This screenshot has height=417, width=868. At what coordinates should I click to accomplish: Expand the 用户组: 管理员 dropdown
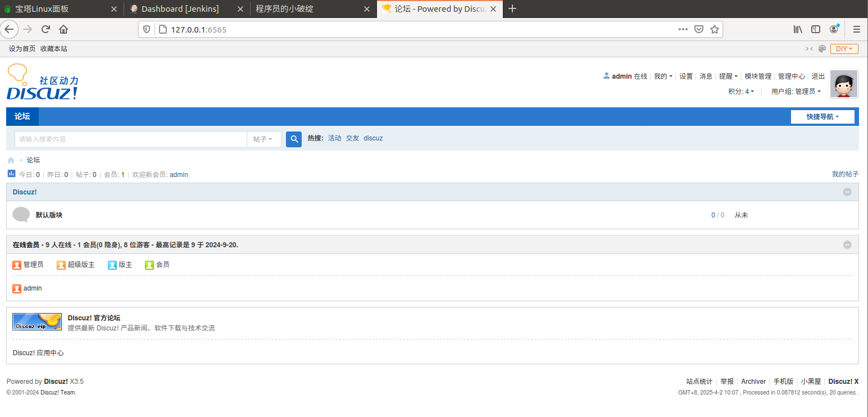point(796,92)
